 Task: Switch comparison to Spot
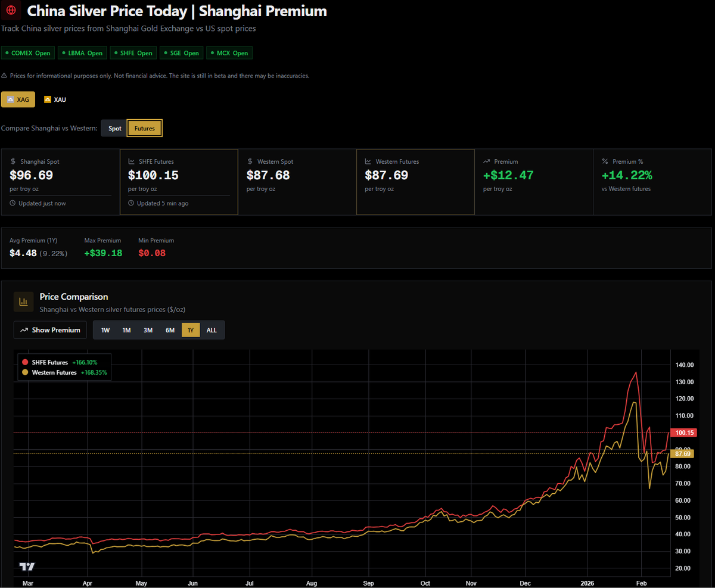pyautogui.click(x=114, y=128)
